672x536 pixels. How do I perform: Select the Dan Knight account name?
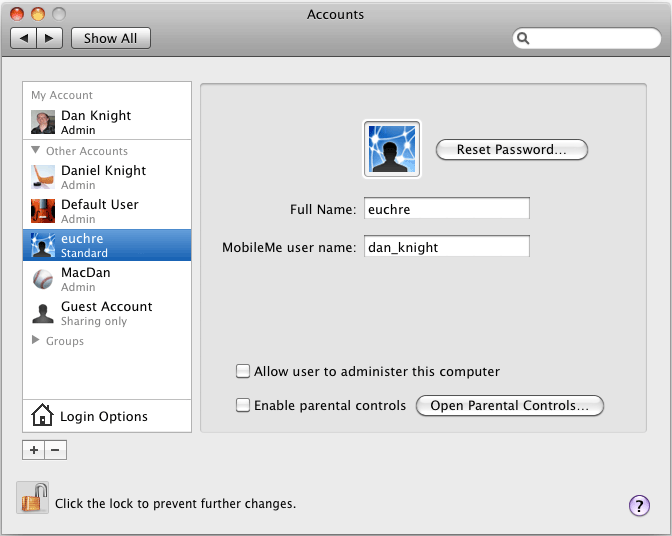(x=96, y=115)
